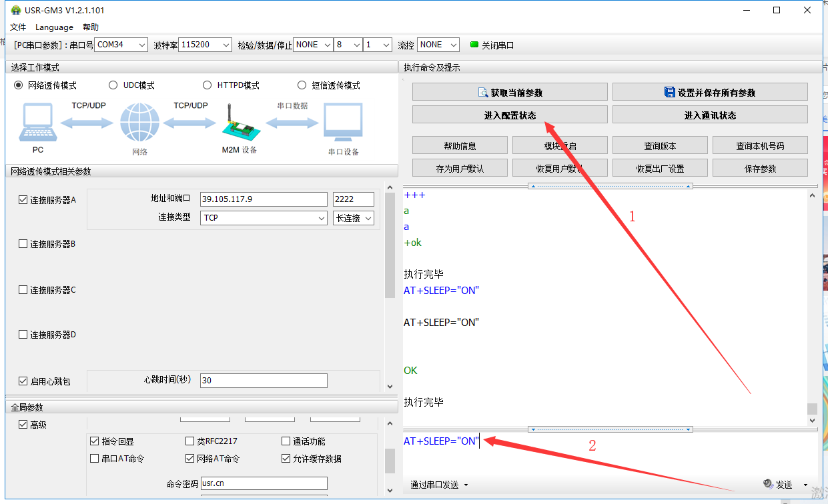The image size is (828, 504).
Task: Select the HTTPD模式 radio button
Action: click(208, 85)
